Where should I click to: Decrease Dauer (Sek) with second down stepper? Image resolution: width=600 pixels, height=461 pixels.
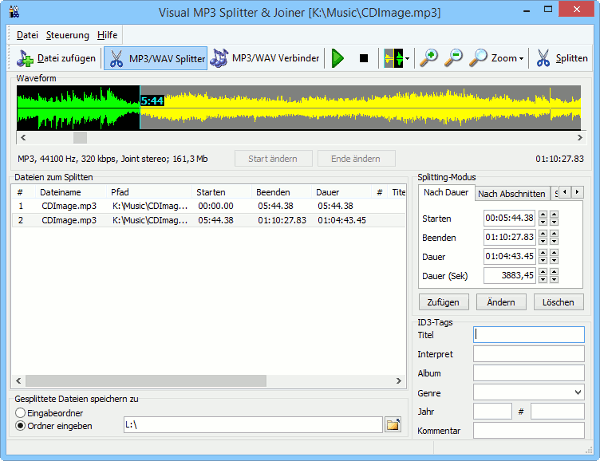554,279
